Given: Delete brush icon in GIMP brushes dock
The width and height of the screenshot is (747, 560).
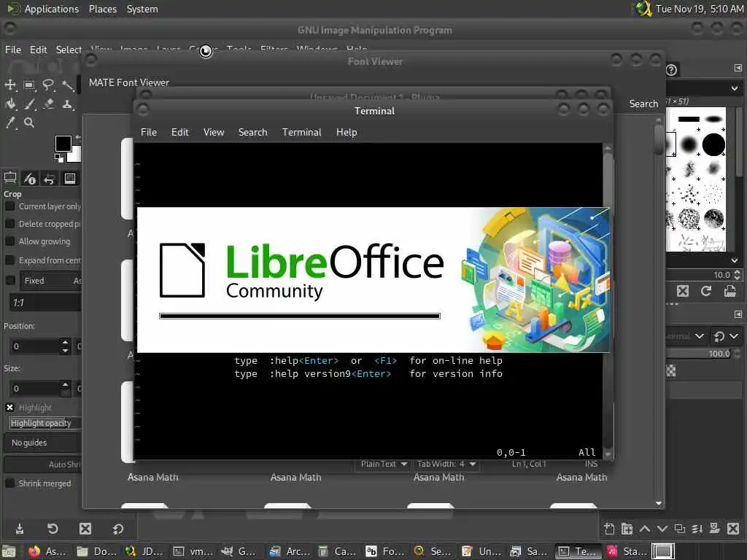Looking at the screenshot, I should 683,291.
